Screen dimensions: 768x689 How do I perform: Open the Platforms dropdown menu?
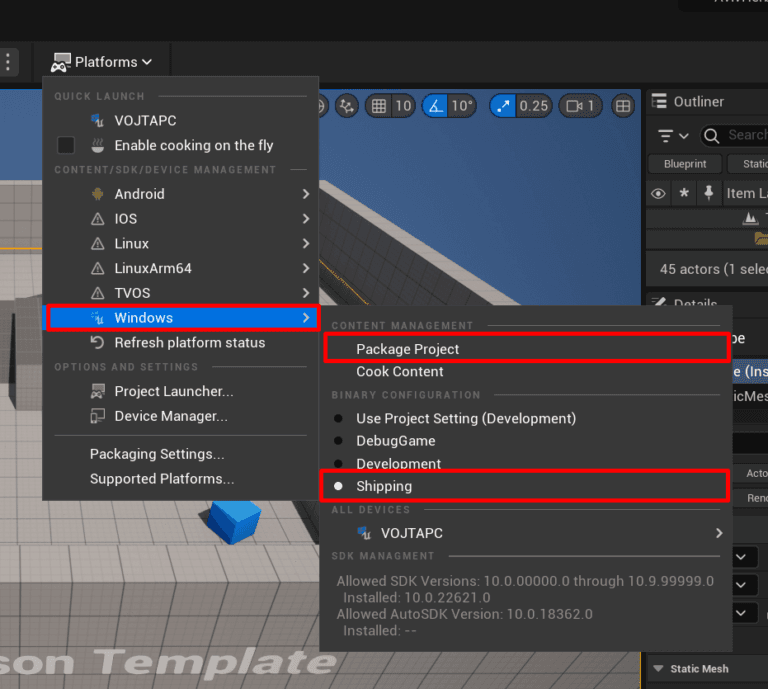[101, 62]
